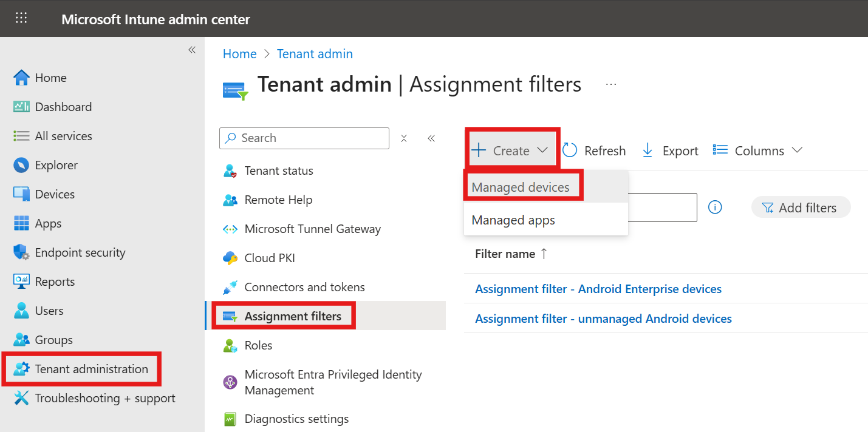Click the Reports screen icon

click(x=21, y=282)
